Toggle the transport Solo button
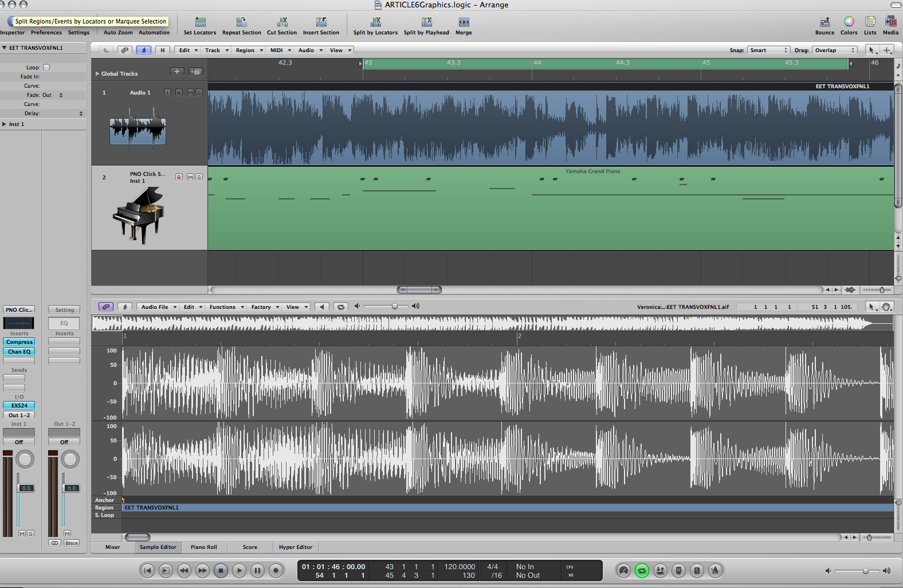The height and width of the screenshot is (588, 903). click(697, 570)
